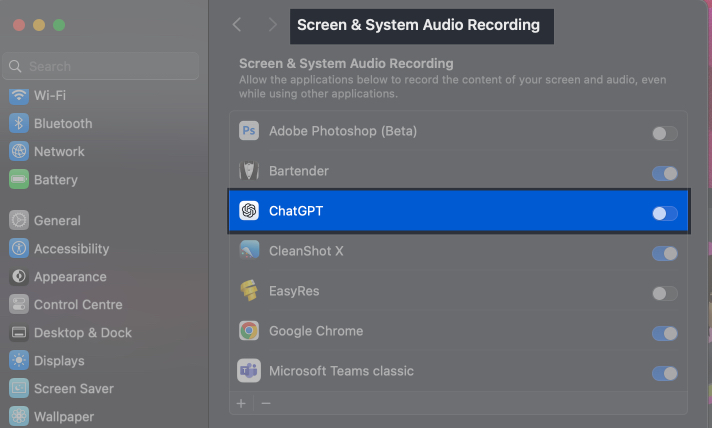Enable the EasyRes recording switch
The width and height of the screenshot is (712, 428).
[664, 293]
